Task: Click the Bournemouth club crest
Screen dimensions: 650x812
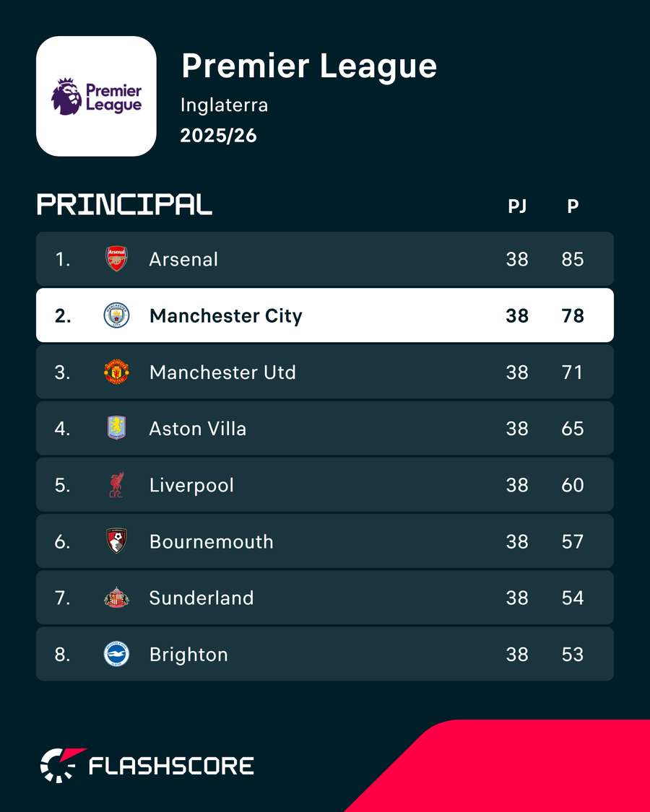Action: [x=116, y=541]
